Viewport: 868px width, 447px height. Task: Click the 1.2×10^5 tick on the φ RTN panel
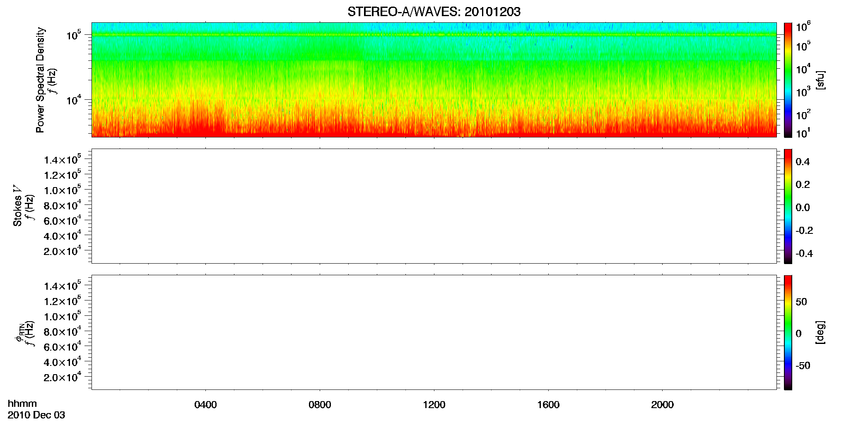[x=63, y=300]
